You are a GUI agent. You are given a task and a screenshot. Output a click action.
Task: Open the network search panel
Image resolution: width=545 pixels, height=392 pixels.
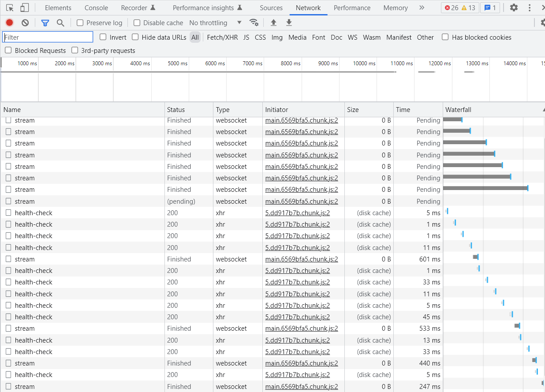click(x=61, y=22)
